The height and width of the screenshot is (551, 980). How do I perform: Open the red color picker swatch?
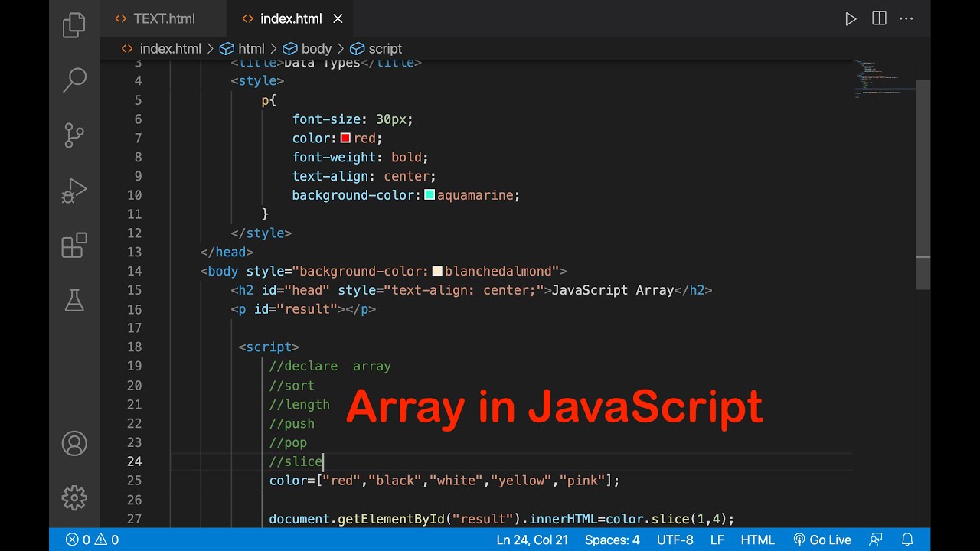click(345, 138)
